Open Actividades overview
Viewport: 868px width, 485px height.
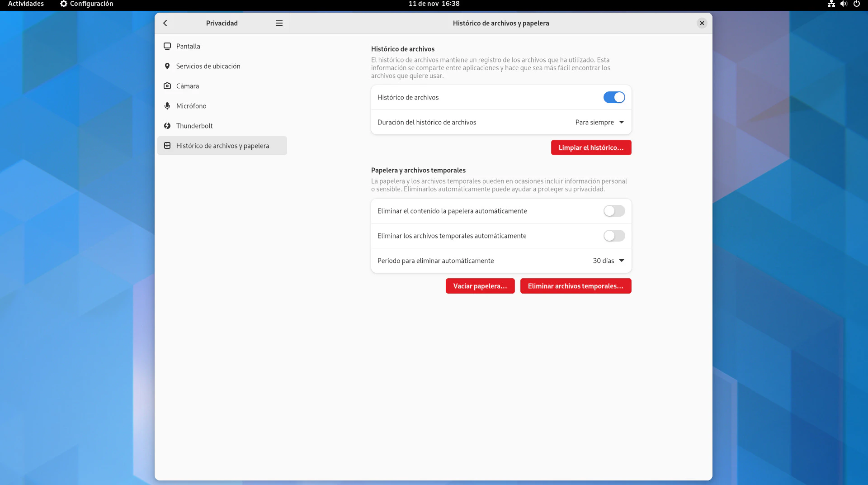point(26,4)
